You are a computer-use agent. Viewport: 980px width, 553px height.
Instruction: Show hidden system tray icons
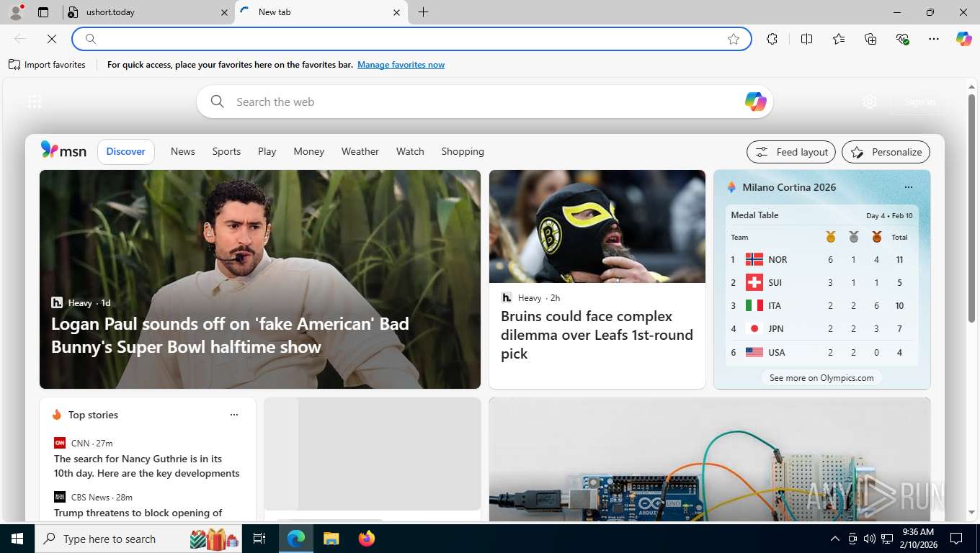pos(834,539)
